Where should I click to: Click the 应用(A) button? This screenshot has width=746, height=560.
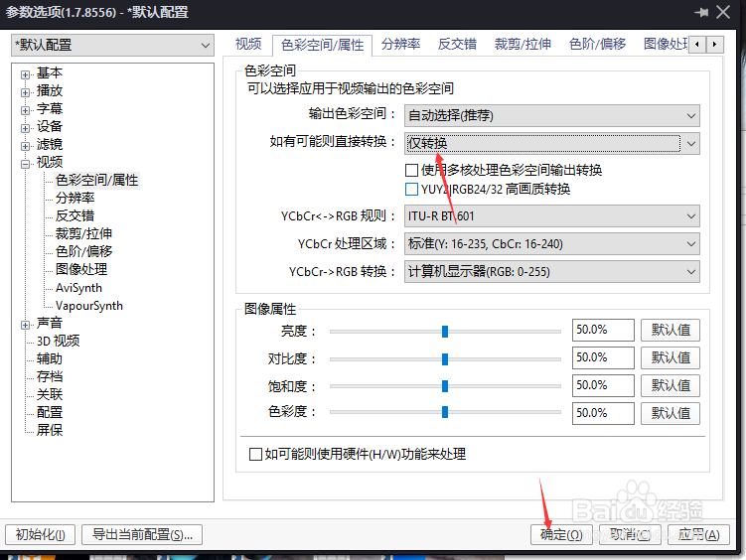(x=698, y=535)
